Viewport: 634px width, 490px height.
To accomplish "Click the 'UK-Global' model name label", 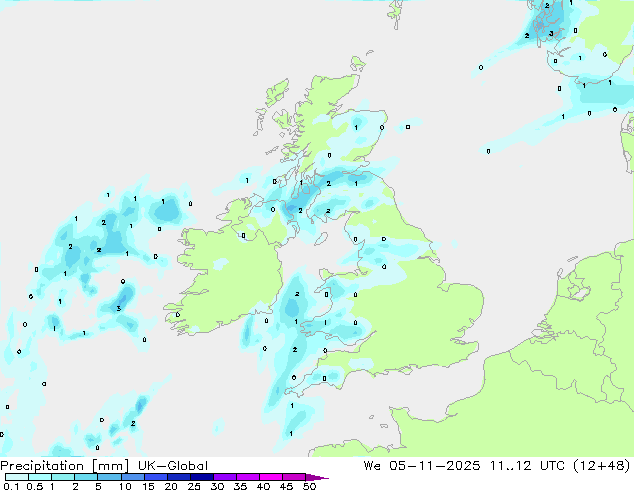I will click(x=173, y=466).
